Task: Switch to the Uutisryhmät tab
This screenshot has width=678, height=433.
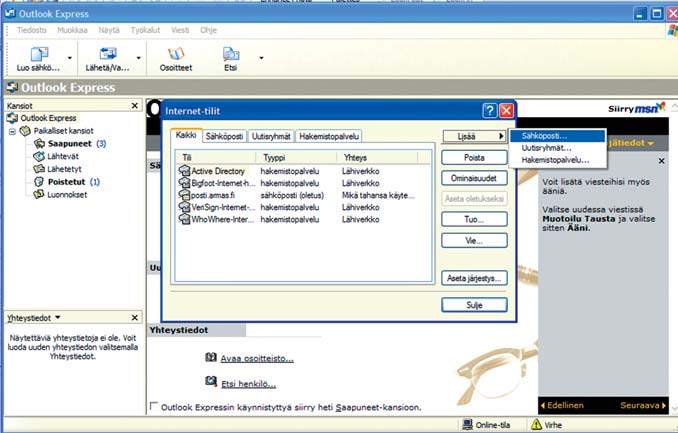Action: click(271, 136)
